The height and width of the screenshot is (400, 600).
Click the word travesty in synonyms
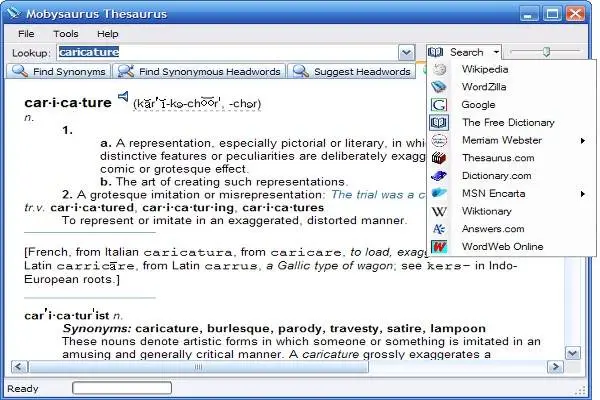[355, 328]
